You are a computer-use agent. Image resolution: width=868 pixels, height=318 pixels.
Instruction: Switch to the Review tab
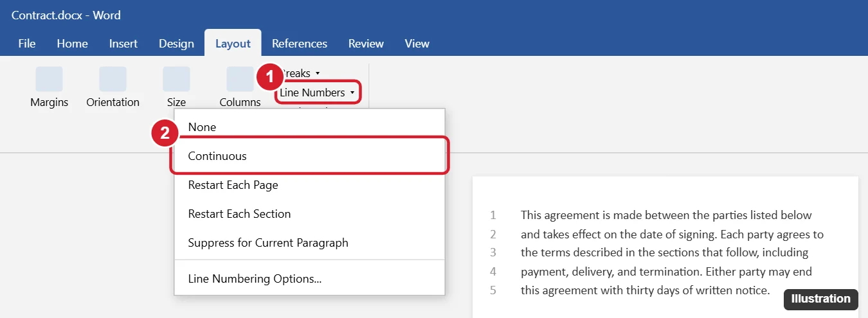pyautogui.click(x=366, y=44)
